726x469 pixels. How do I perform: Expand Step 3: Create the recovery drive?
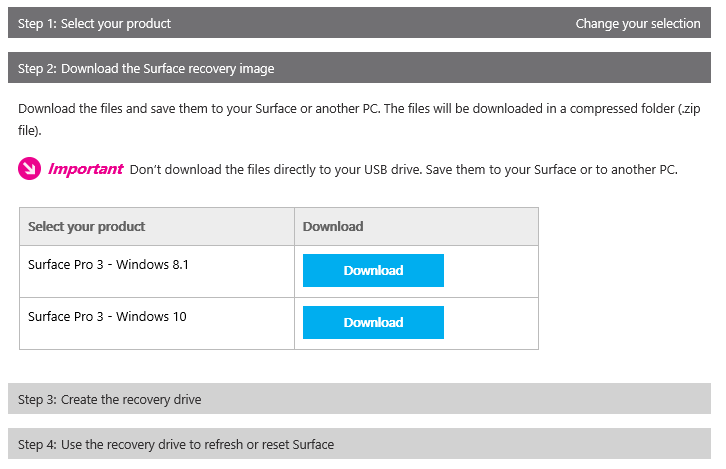tap(110, 399)
